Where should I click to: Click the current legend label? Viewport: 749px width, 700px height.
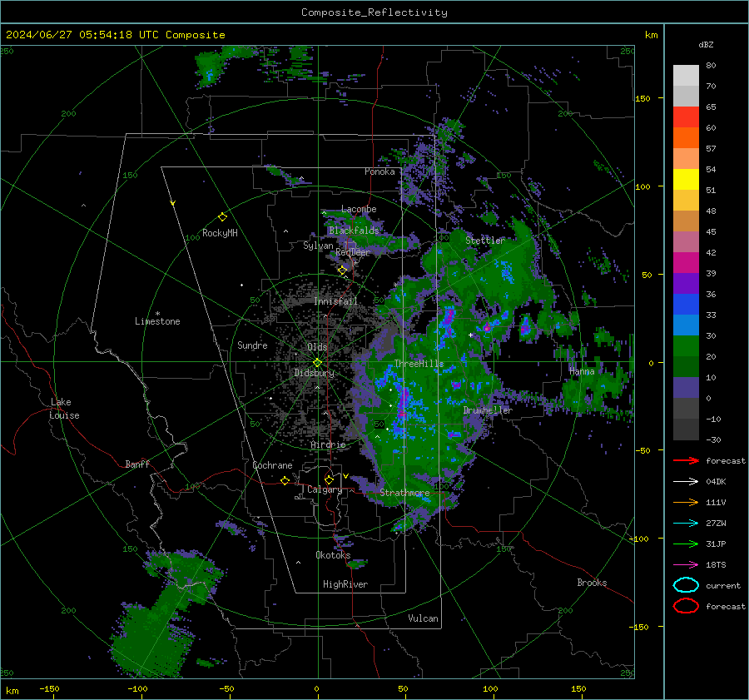(723, 585)
